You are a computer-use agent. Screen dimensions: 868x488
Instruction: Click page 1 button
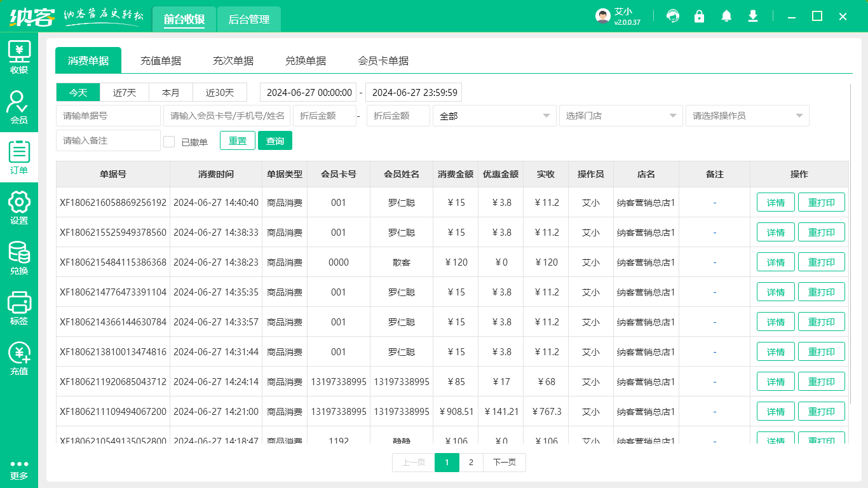point(447,463)
